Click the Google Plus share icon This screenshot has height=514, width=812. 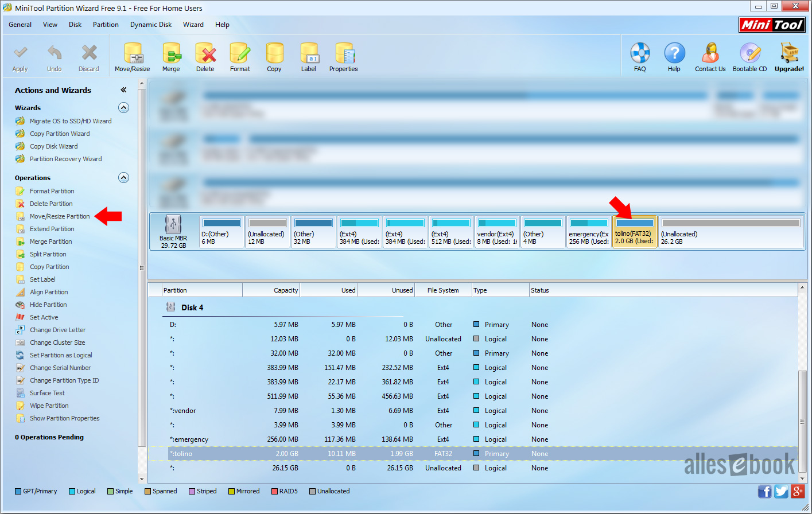(798, 491)
